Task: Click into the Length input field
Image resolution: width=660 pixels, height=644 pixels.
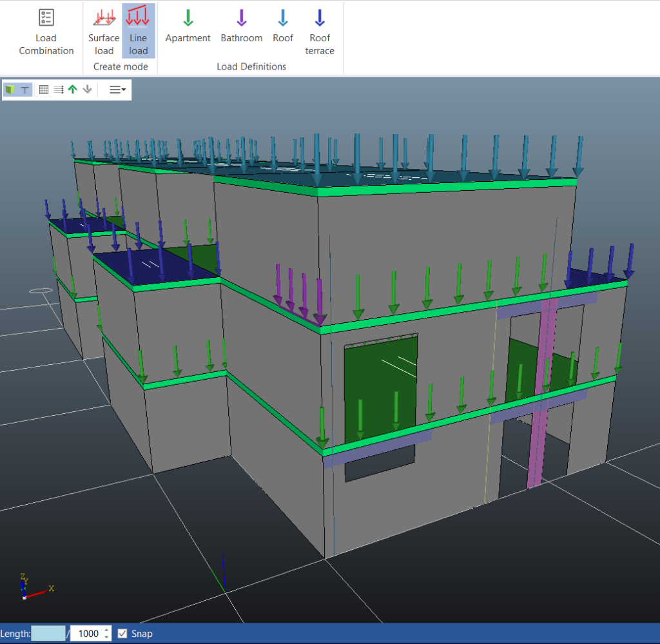Action: pos(48,634)
